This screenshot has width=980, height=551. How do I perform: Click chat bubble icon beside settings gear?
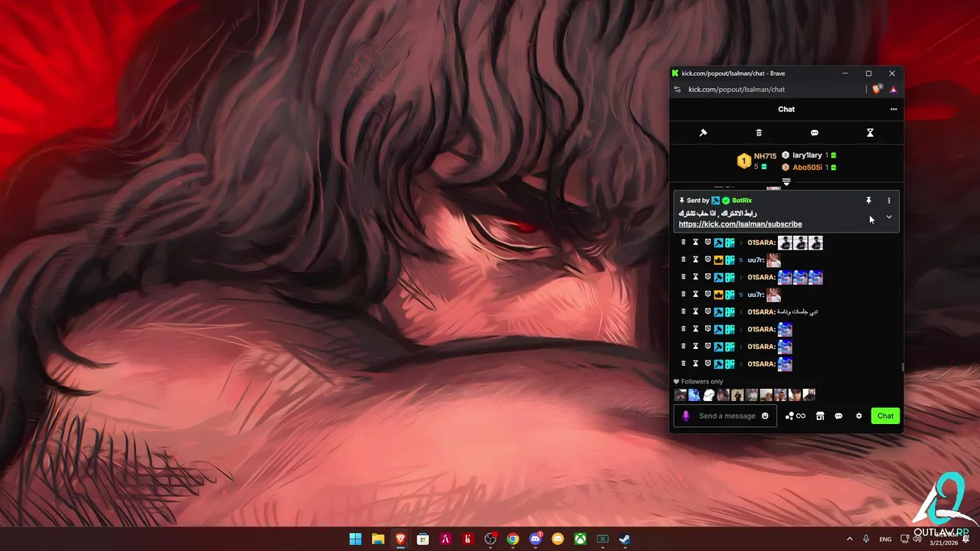point(838,416)
